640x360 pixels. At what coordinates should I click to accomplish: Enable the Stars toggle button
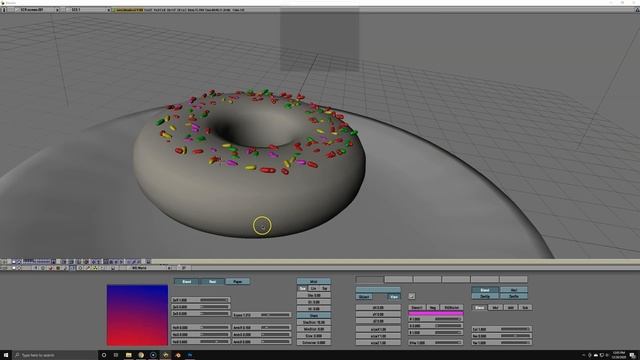313,316
